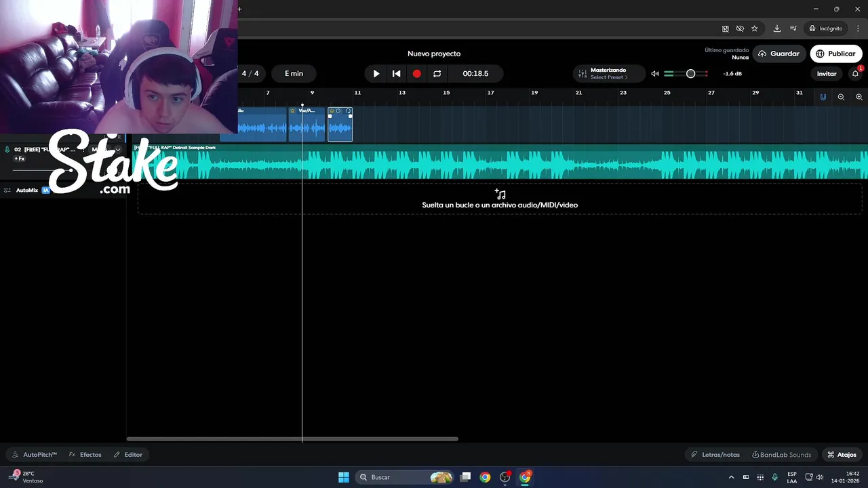Click the third-party cookies blocked eye icon
868x488 pixels.
tap(740, 28)
